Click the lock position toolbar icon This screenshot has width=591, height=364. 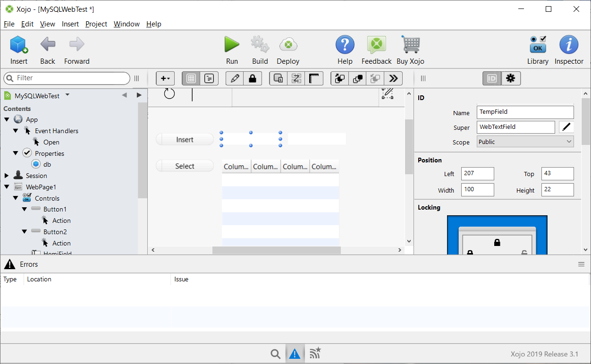tap(253, 78)
